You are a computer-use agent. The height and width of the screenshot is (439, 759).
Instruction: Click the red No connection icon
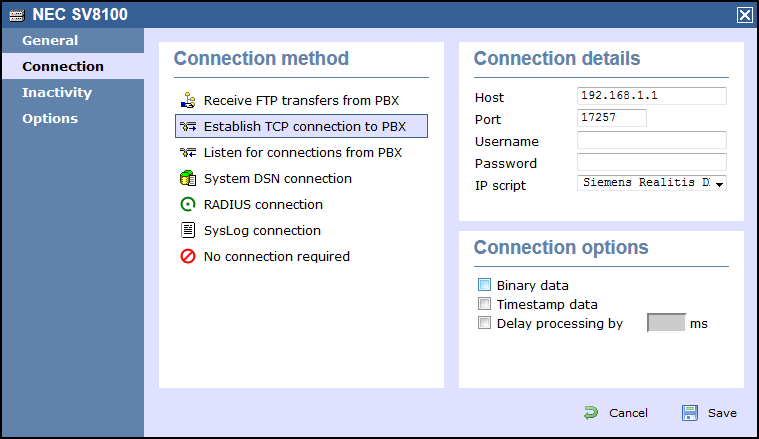187,257
